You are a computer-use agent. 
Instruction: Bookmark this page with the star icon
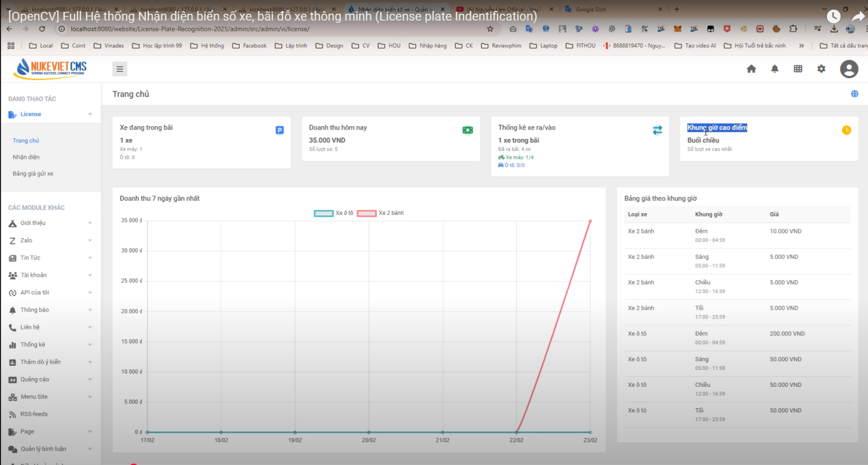coord(490,28)
